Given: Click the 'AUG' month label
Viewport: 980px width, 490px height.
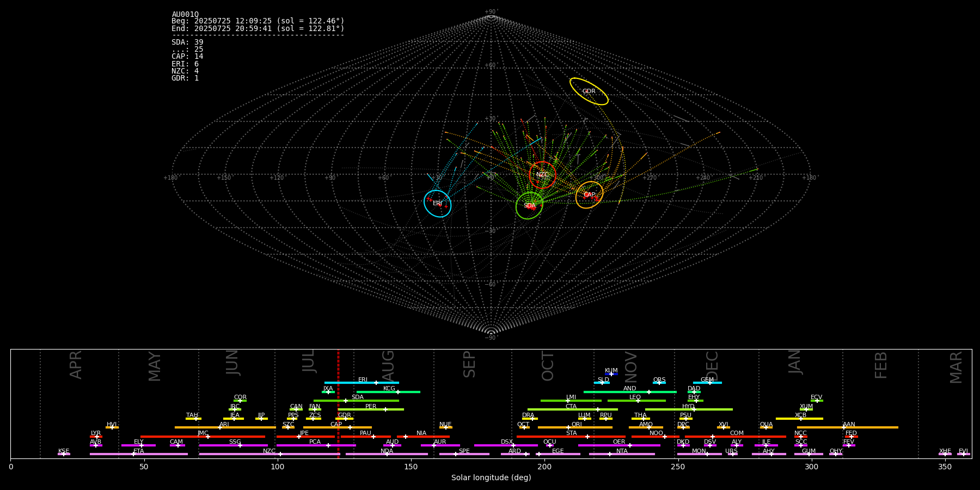Looking at the screenshot, I should pos(388,366).
